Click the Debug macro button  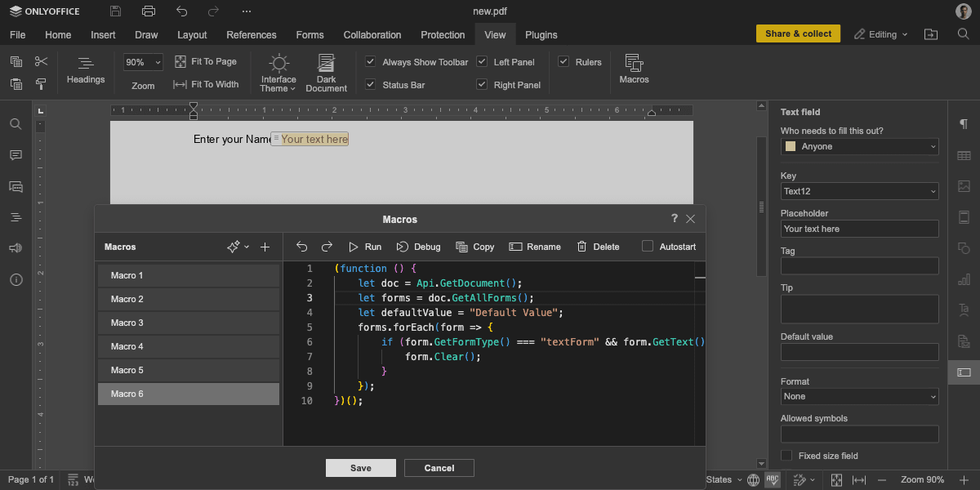(x=418, y=247)
